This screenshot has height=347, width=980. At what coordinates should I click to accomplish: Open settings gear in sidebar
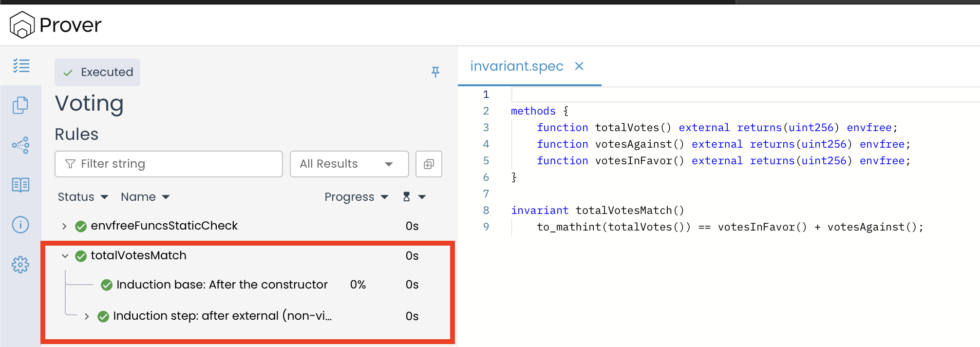[20, 265]
